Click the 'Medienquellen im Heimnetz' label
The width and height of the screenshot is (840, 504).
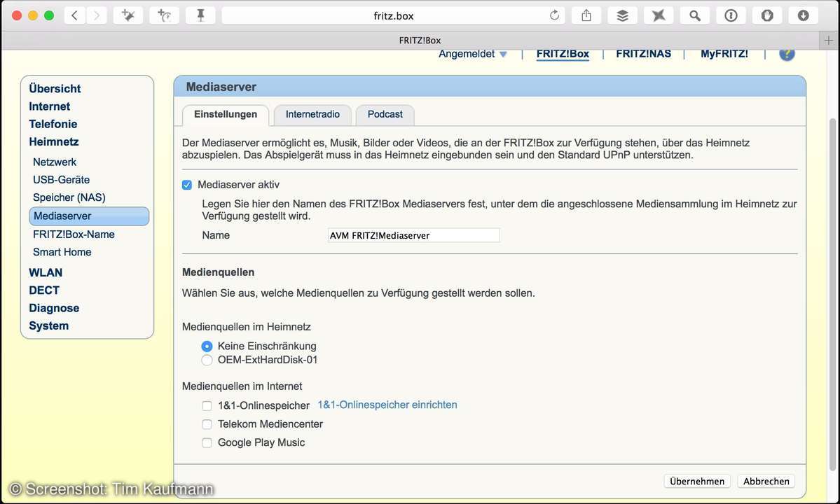pyautogui.click(x=247, y=327)
